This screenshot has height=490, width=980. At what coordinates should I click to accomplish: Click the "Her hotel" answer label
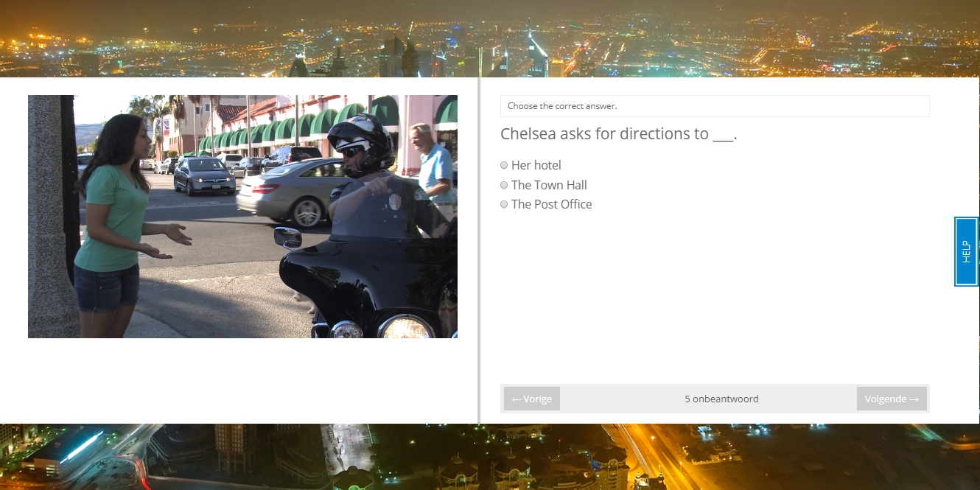coord(536,165)
